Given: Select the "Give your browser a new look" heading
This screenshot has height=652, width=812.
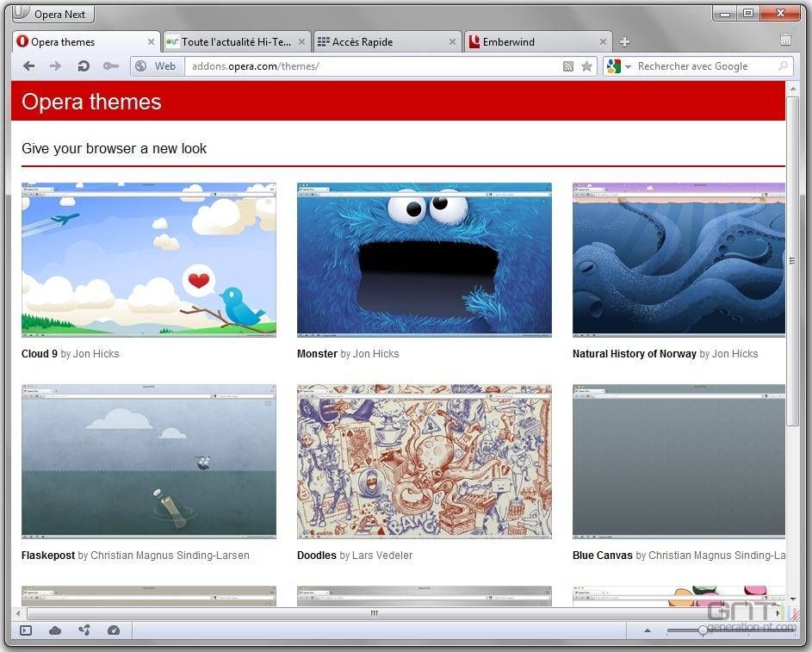Looking at the screenshot, I should coord(114,149).
